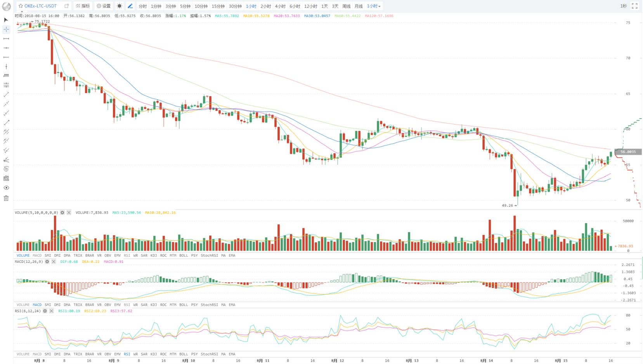Open chart in new window icon
Image resolution: width=643 pixels, height=364 pixels.
(67, 6)
